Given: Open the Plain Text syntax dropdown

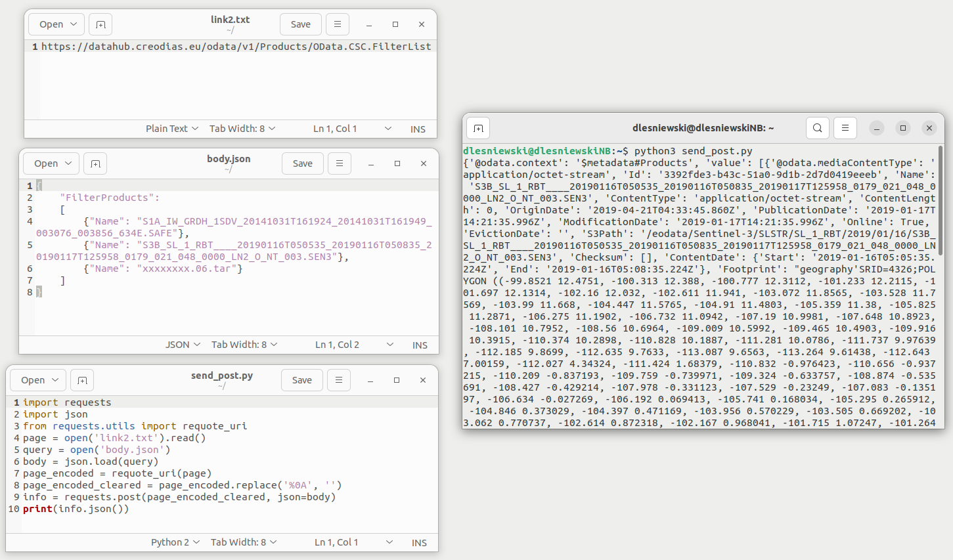Looking at the screenshot, I should coord(172,129).
